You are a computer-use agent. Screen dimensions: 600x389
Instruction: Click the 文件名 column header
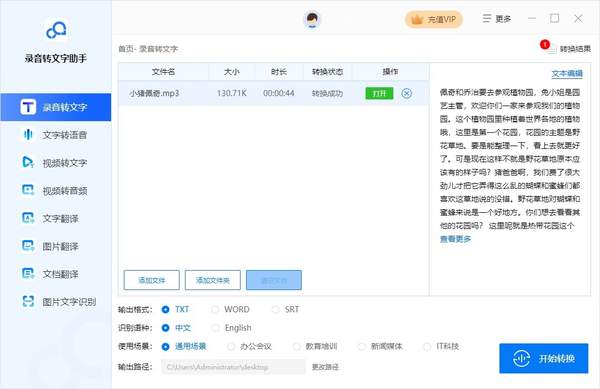point(163,72)
